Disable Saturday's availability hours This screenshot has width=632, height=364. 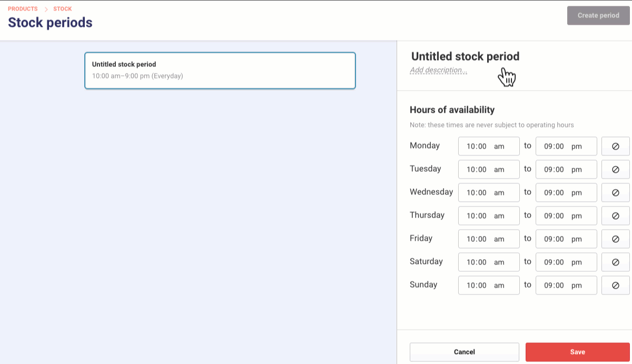pyautogui.click(x=615, y=262)
